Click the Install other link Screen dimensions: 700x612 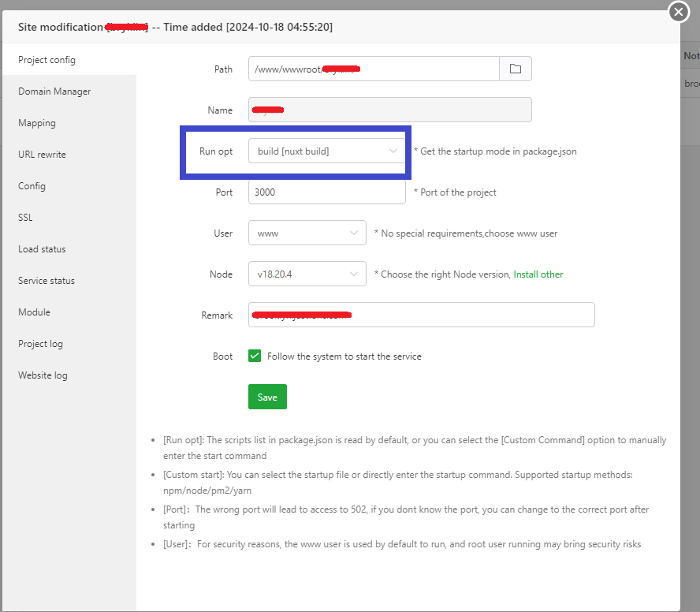[x=538, y=274]
